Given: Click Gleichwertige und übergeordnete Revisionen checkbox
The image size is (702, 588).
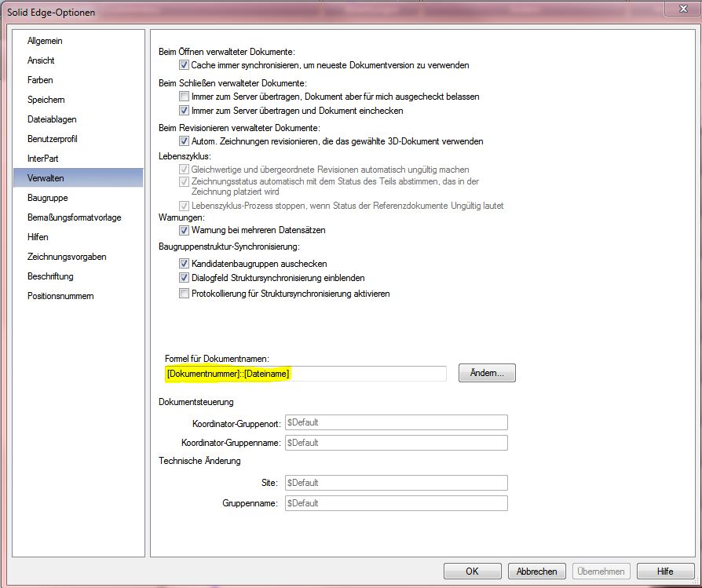Looking at the screenshot, I should tap(184, 169).
